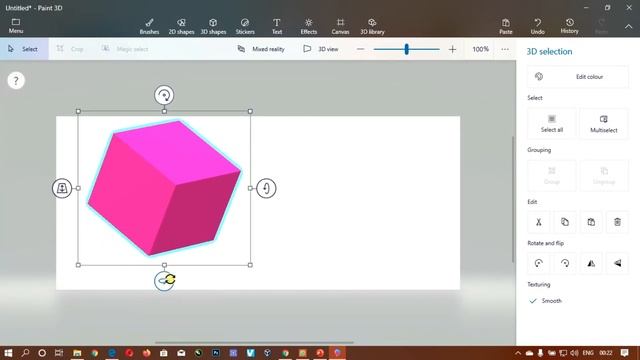Open the 2D shapes tool
The height and width of the screenshot is (360, 640).
pos(181,26)
